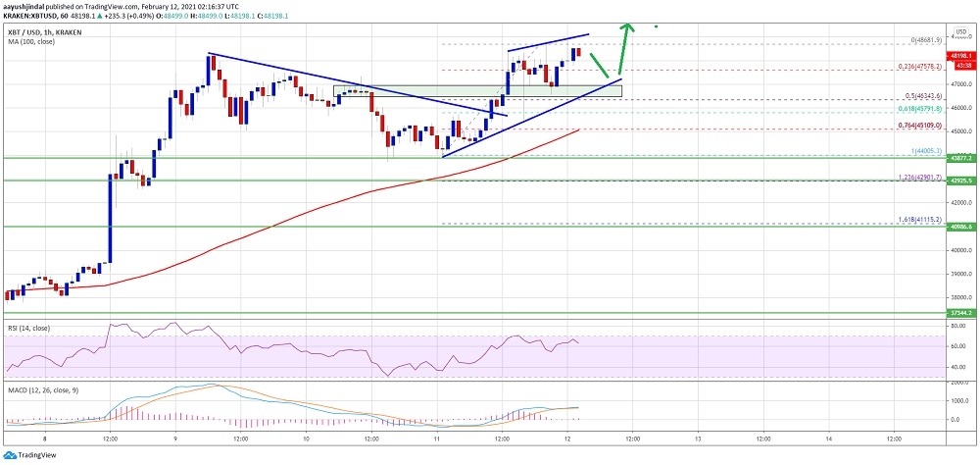Click the open price O:48499.0
Screen dimensions: 980x465
tap(171, 16)
